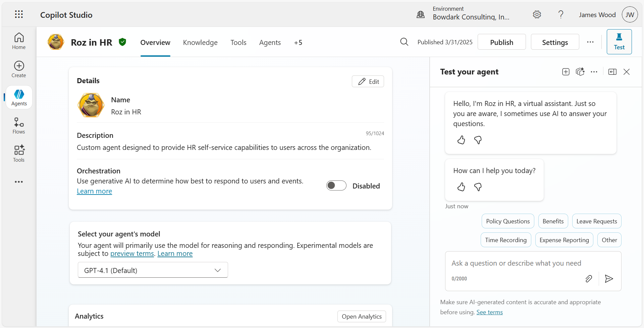Click the green verified shield badge
The height and width of the screenshot is (328, 644).
[x=122, y=42]
